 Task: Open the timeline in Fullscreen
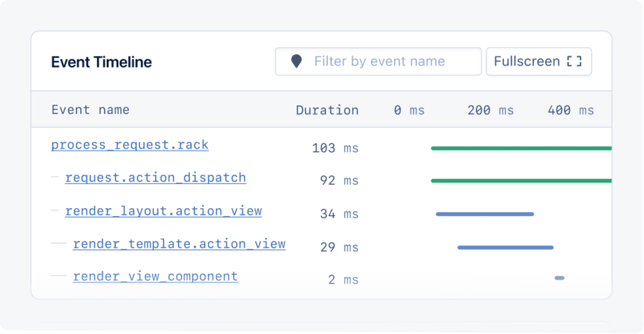click(x=539, y=62)
